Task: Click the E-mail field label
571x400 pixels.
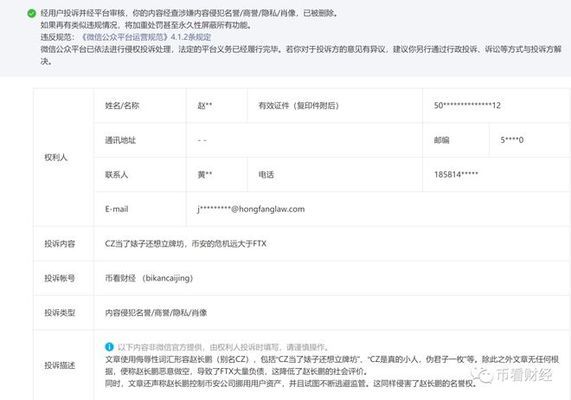Action: [117, 209]
